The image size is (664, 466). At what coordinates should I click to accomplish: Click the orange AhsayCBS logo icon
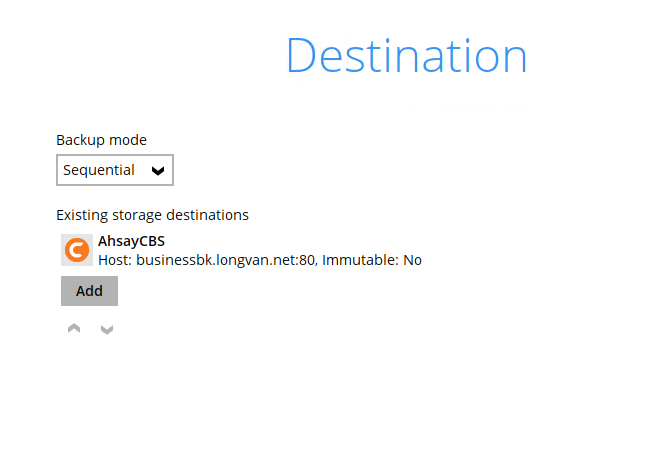point(77,250)
